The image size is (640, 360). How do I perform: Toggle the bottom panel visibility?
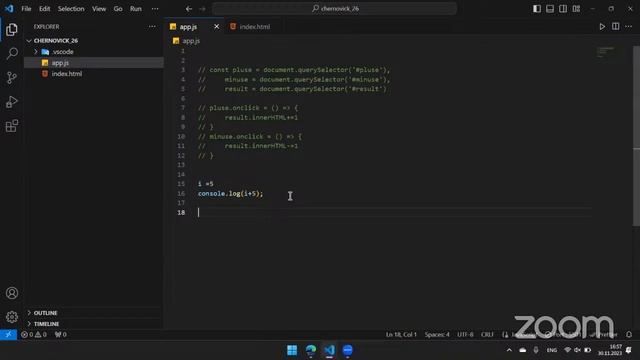click(x=550, y=9)
